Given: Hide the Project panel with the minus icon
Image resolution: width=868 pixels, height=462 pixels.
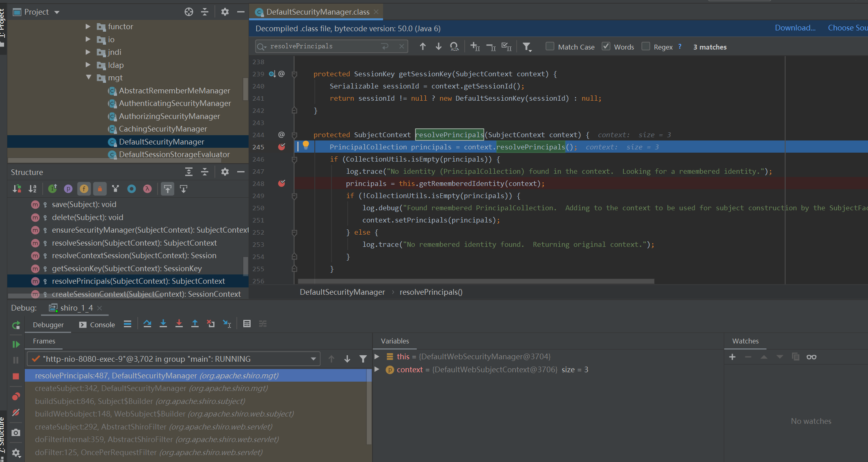Looking at the screenshot, I should click(240, 12).
